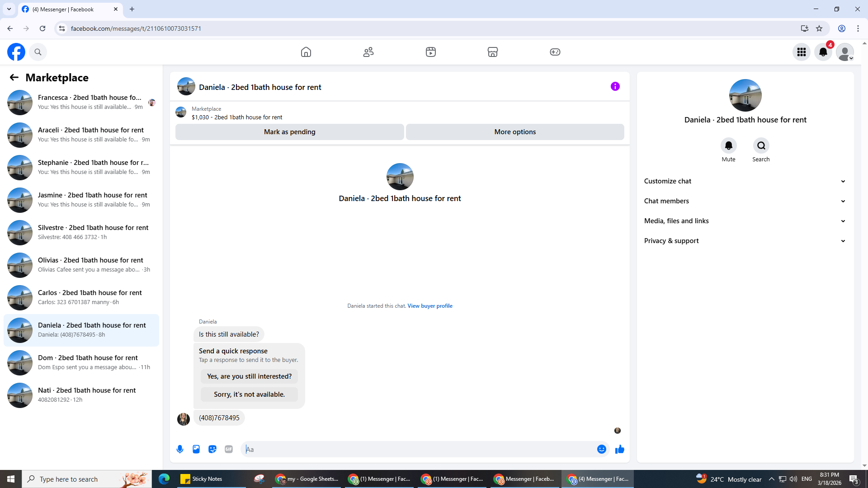
Task: Expand Privacy & support section
Action: [x=745, y=241]
